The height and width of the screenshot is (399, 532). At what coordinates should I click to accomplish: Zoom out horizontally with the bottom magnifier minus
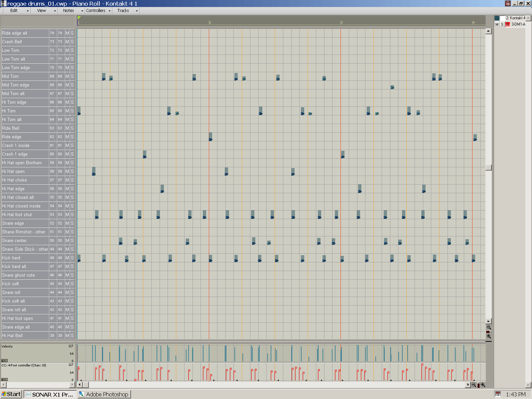474,385
